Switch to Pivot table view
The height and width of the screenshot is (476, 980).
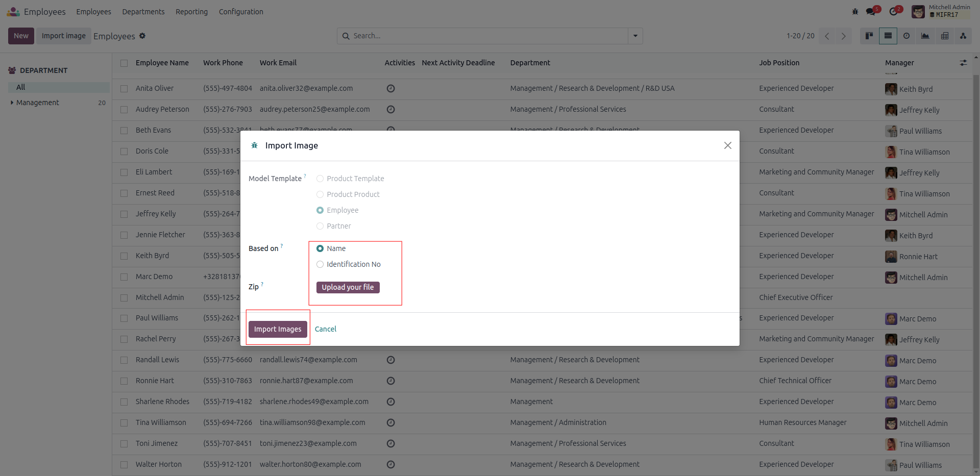(x=945, y=36)
